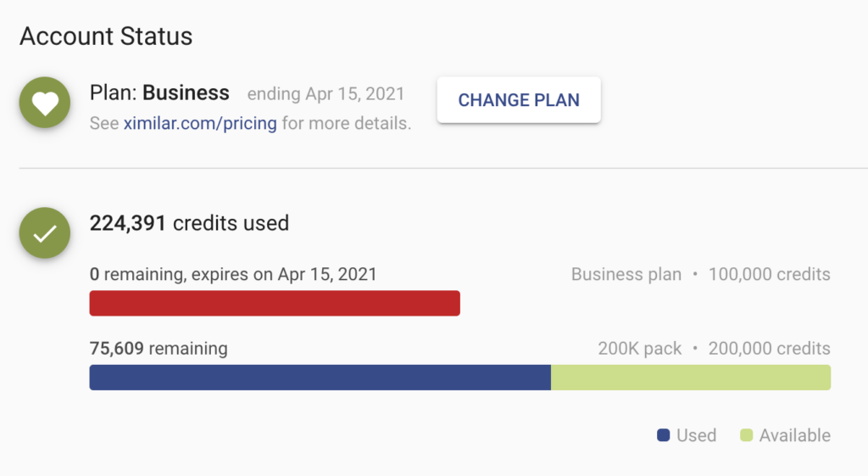This screenshot has height=476, width=868.
Task: Click the Used legend label
Action: click(697, 435)
